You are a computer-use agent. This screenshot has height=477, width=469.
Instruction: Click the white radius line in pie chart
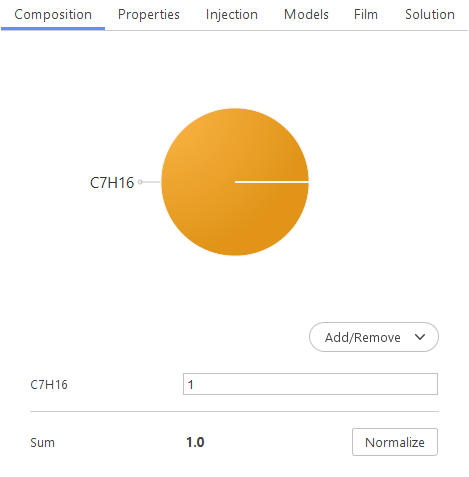[272, 182]
